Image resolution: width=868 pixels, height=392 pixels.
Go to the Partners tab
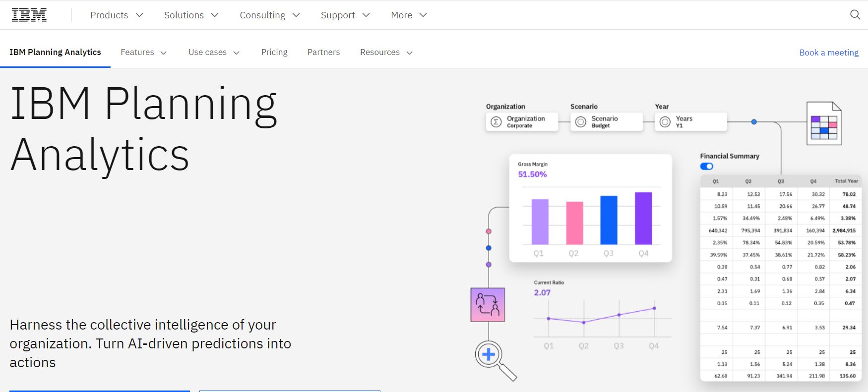click(323, 53)
